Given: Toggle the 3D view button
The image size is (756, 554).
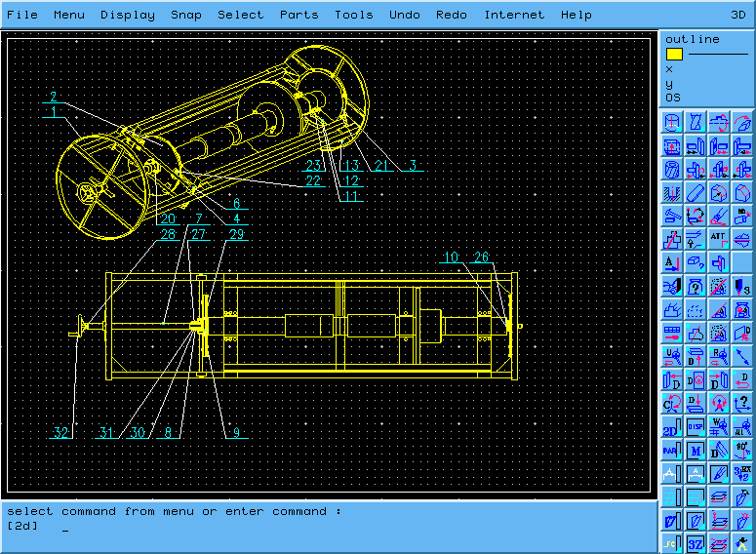Looking at the screenshot, I should pyautogui.click(x=738, y=15).
